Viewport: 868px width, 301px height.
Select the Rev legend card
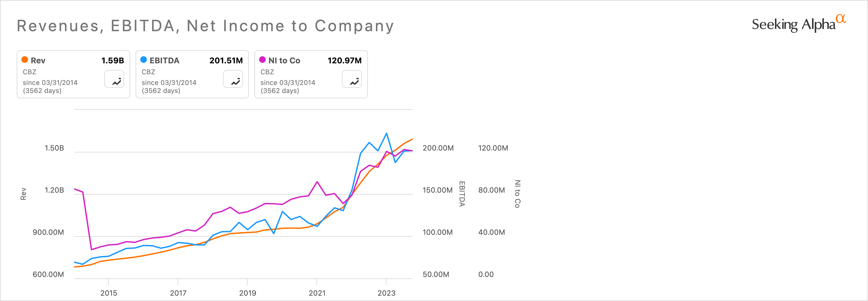tap(73, 74)
